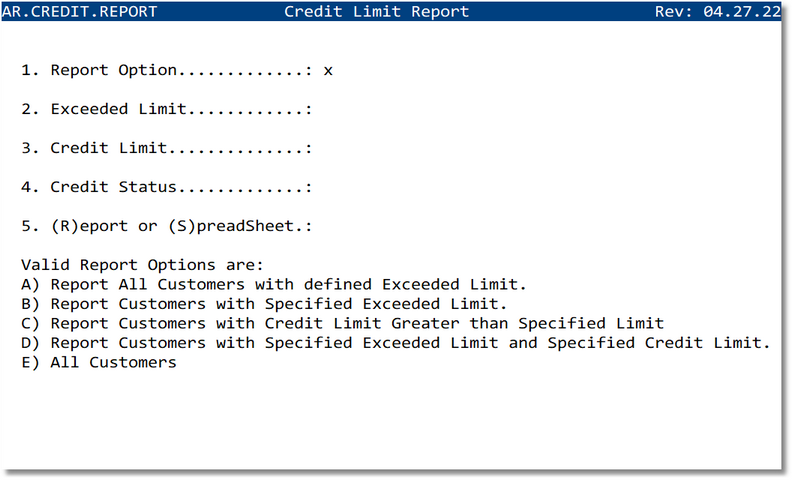Image resolution: width=792 pixels, height=480 pixels.
Task: Click option E, All Customers
Action: click(x=98, y=362)
